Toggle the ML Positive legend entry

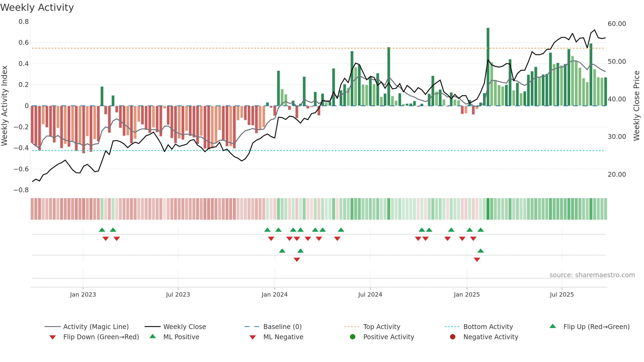tap(174, 337)
